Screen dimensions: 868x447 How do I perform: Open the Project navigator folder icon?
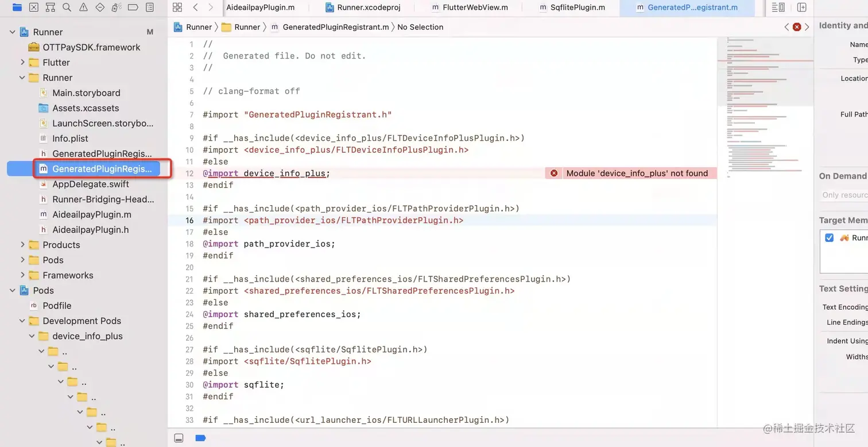pyautogui.click(x=17, y=7)
